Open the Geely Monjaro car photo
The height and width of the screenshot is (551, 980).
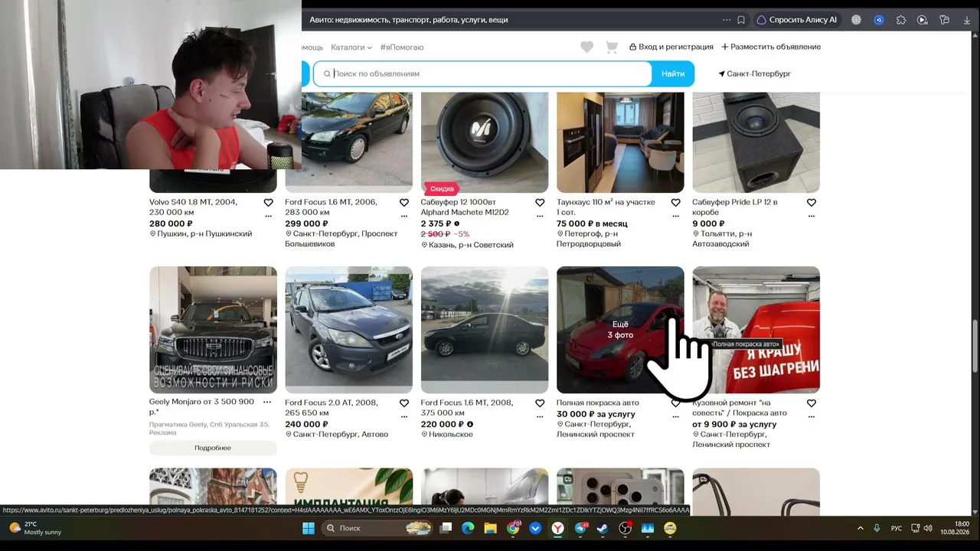213,330
